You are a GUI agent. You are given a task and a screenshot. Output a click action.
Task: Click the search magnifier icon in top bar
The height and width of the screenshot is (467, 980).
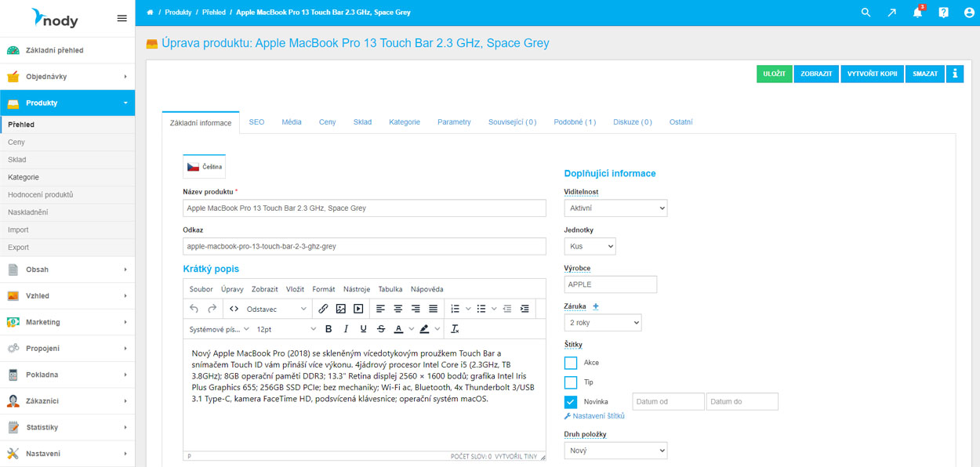pyautogui.click(x=866, y=13)
